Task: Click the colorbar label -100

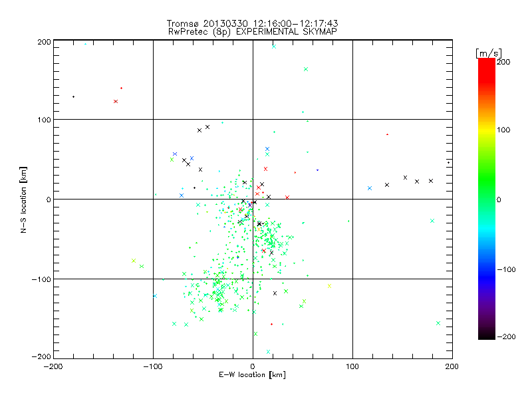Action: 506,270
